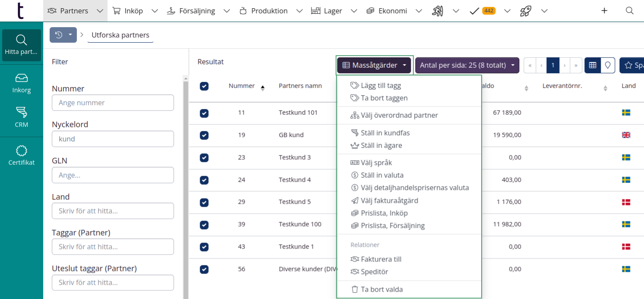644x299 pixels.
Task: Deselect the GB kund row checkbox
Action: [204, 135]
